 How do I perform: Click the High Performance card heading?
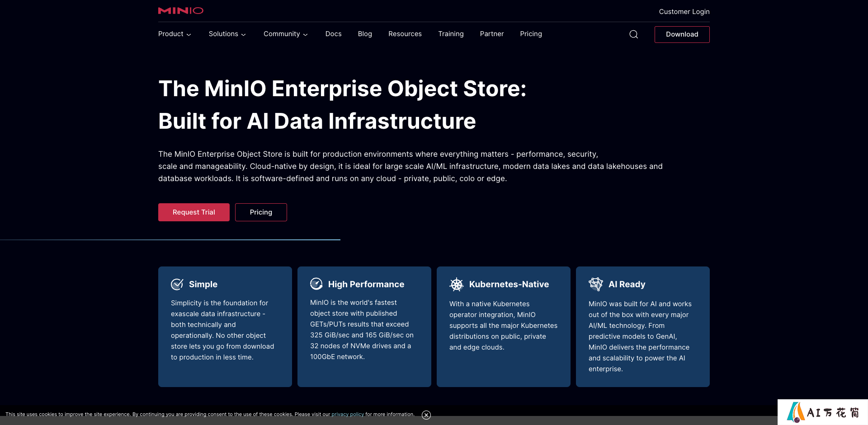(366, 284)
